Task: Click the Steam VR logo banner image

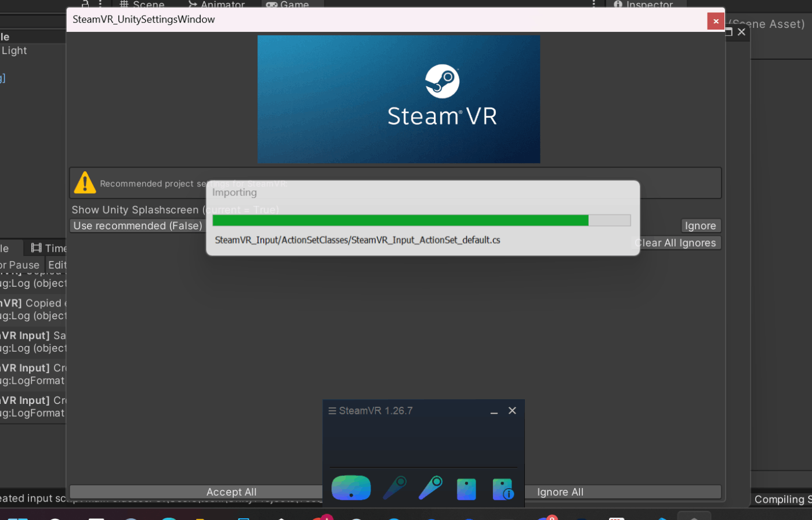Action: [399, 99]
